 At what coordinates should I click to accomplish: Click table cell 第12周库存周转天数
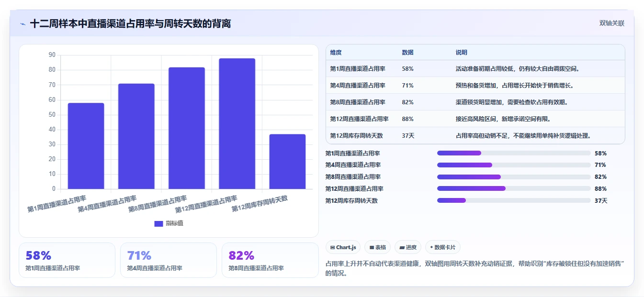[356, 136]
